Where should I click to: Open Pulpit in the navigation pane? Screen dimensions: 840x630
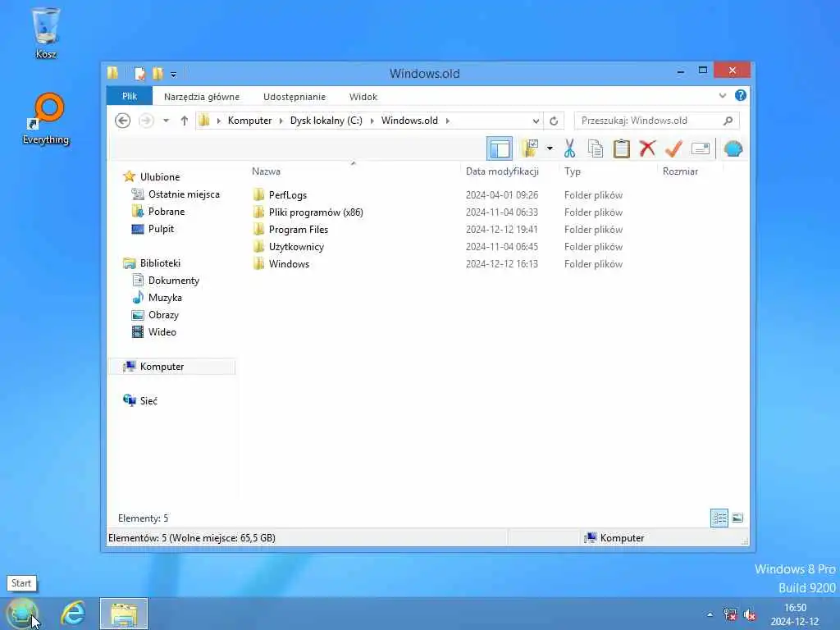(x=161, y=229)
